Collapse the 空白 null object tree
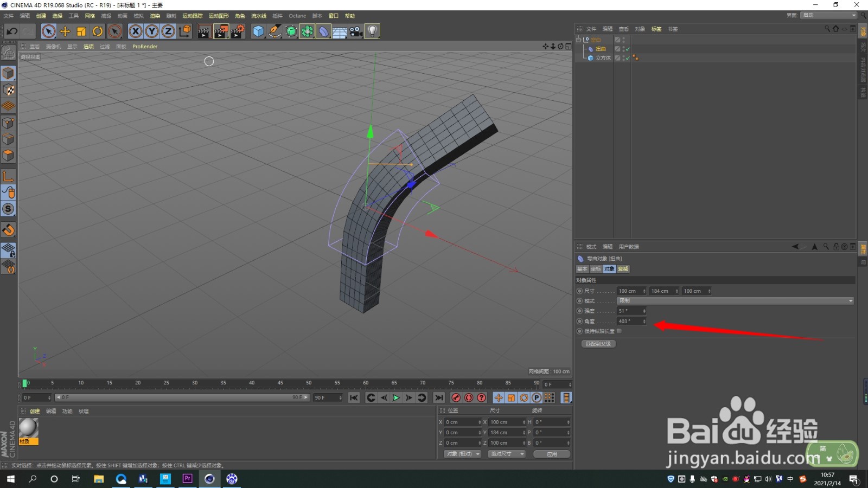The width and height of the screenshot is (868, 488). tap(578, 40)
